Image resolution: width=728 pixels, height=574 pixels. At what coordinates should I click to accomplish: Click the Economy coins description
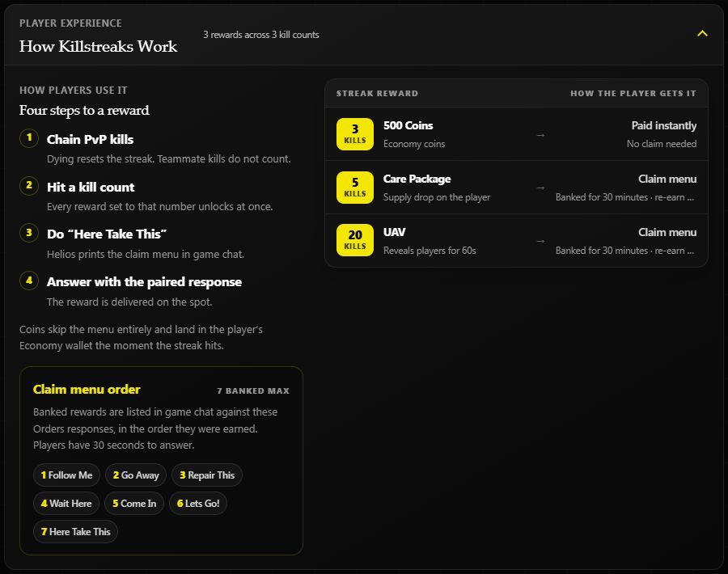(414, 144)
